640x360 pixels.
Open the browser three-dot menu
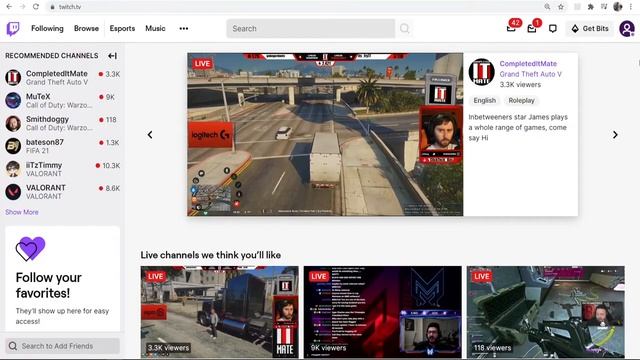(631, 7)
